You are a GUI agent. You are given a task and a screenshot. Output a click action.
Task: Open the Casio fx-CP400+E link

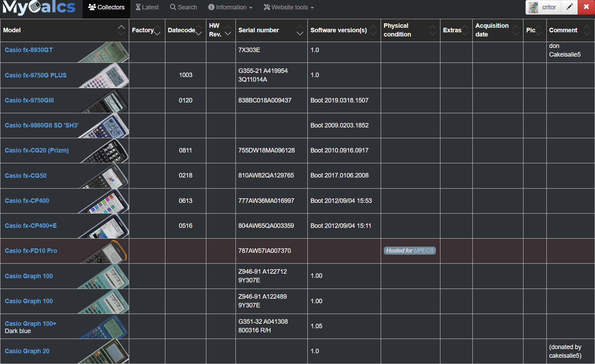[x=31, y=226]
